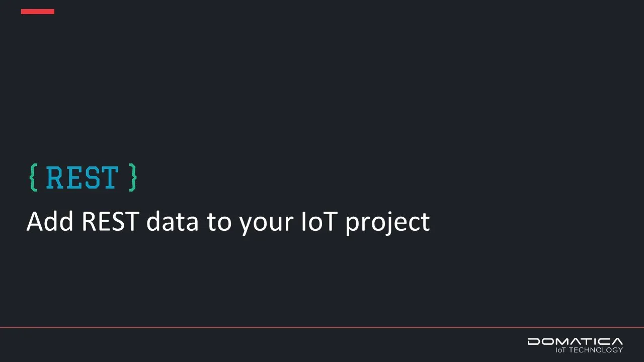Screen dimensions: 644x362
Task: Click the blue REST logo text
Action: [x=83, y=178]
